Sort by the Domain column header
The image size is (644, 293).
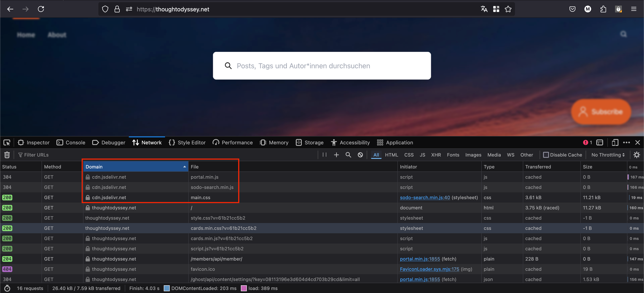coord(135,167)
